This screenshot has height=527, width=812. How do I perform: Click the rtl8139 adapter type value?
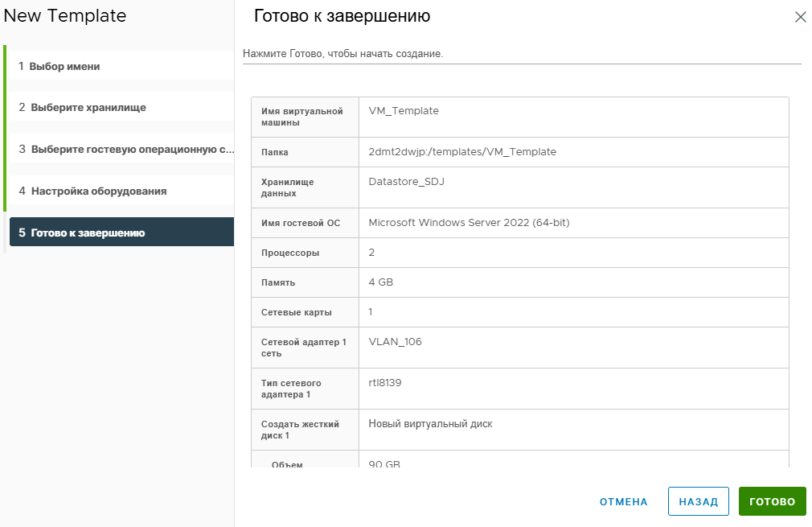pyautogui.click(x=385, y=383)
